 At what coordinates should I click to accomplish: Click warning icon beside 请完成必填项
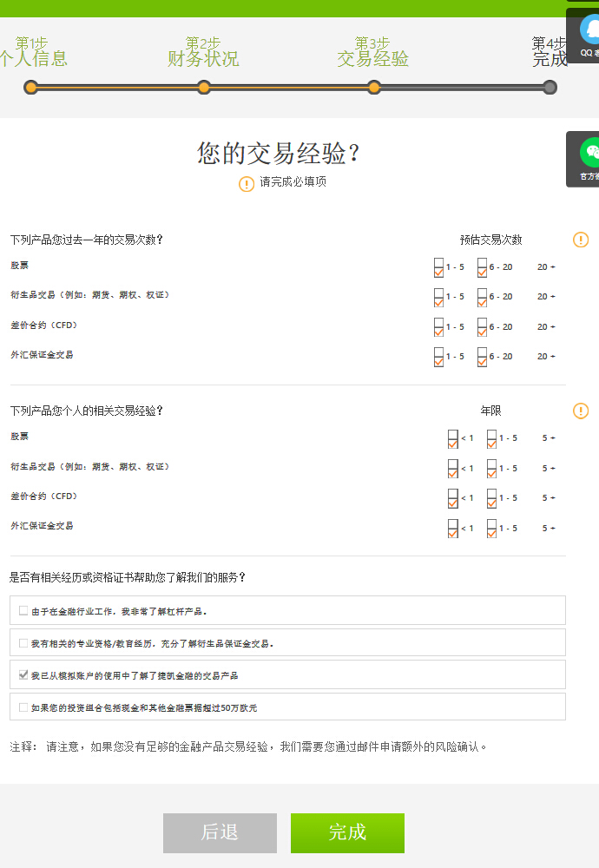click(247, 184)
